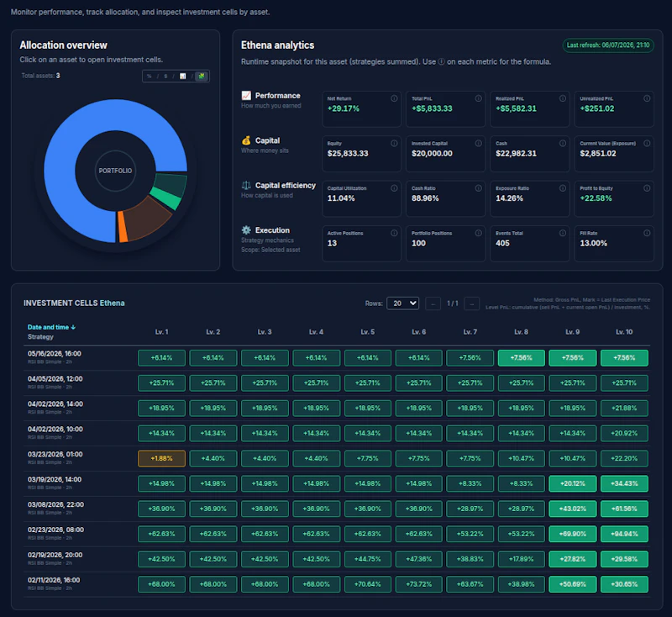Open +20.92% cell in 04/02/2026 10:00 row
The width and height of the screenshot is (672, 617).
624,433
